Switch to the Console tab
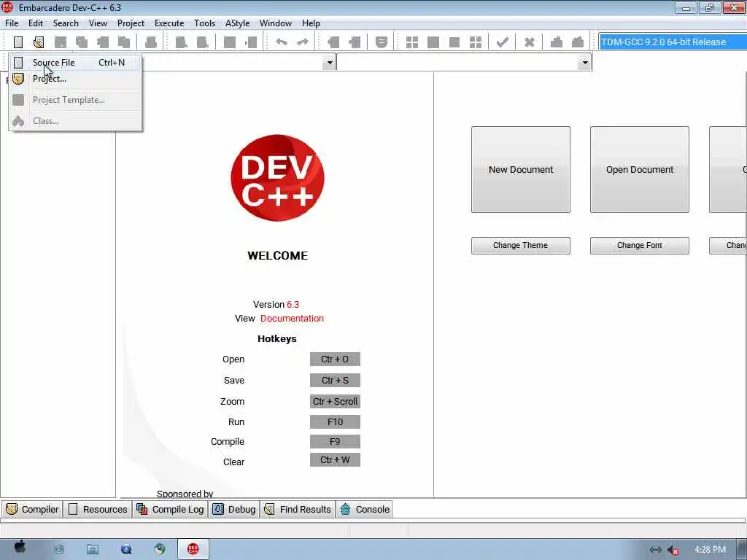The width and height of the screenshot is (747, 560). (x=365, y=509)
